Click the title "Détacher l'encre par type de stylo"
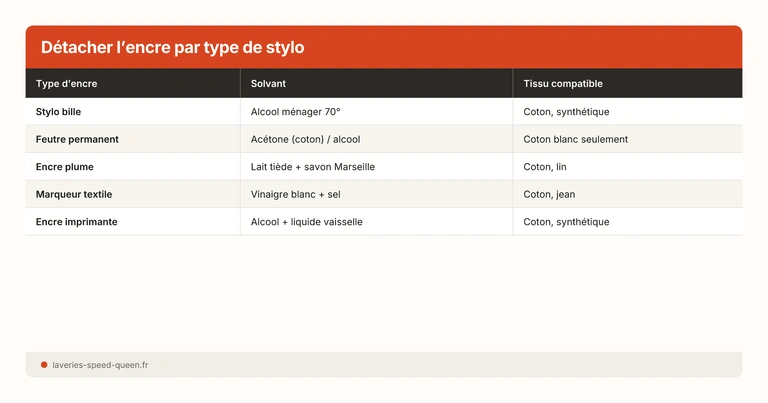The width and height of the screenshot is (768, 403). (173, 48)
